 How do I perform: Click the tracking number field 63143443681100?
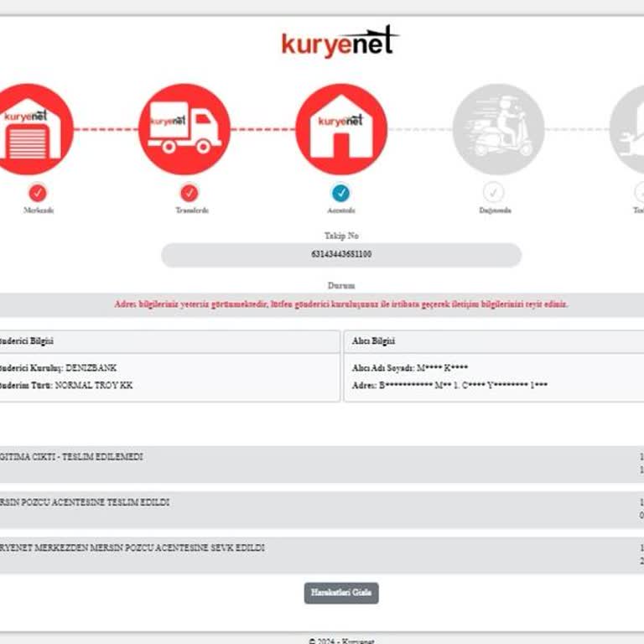(x=341, y=255)
